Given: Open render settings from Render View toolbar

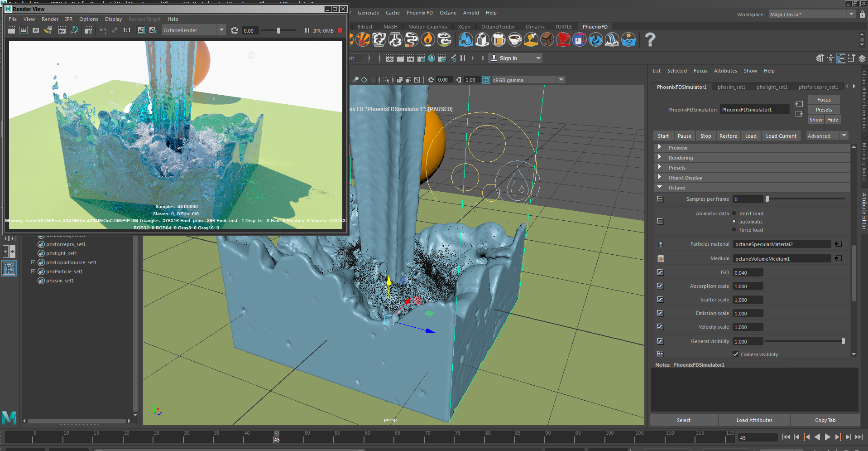Looking at the screenshot, I should (88, 30).
